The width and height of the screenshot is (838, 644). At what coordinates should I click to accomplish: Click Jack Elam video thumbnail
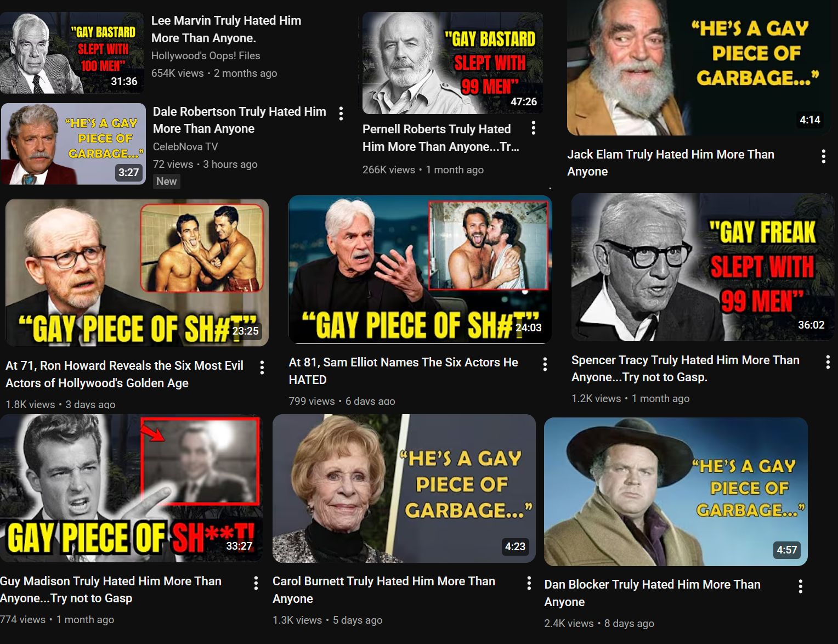click(x=698, y=67)
